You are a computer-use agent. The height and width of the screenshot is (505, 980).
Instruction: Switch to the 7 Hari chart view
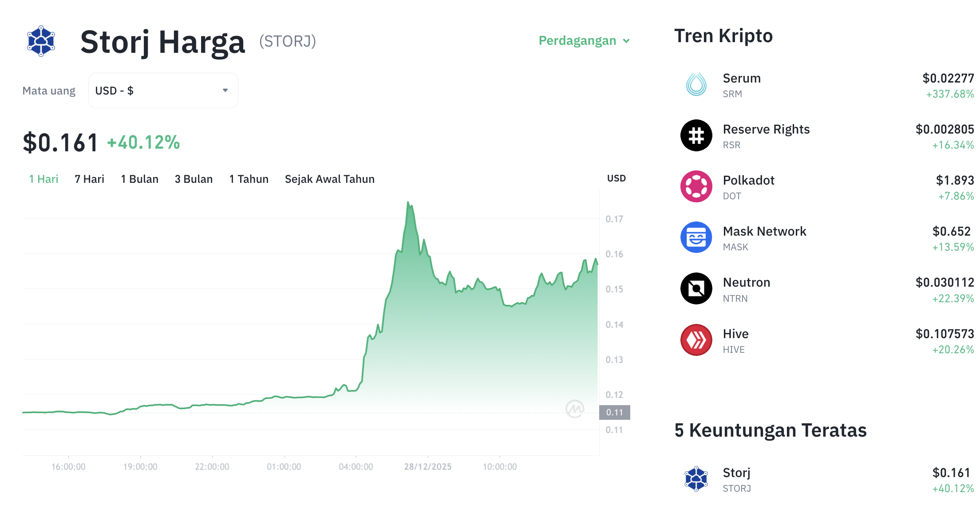click(x=89, y=179)
